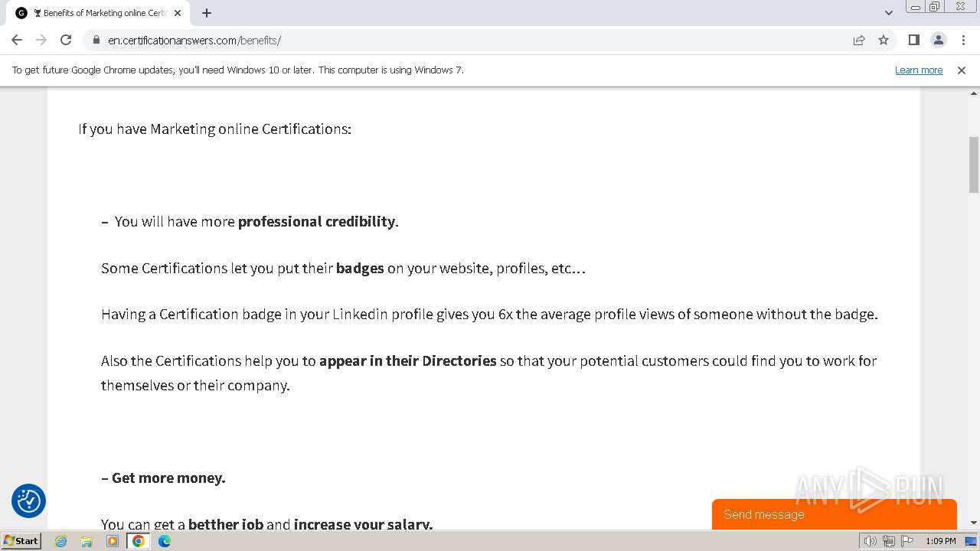
Task: Reload the current page
Action: pyautogui.click(x=66, y=40)
